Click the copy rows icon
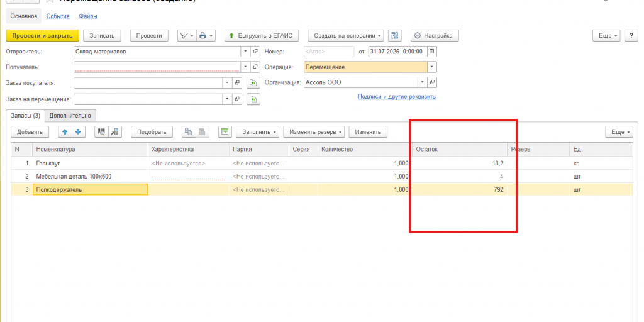Screen dimensions: 644x322 (x=189, y=132)
